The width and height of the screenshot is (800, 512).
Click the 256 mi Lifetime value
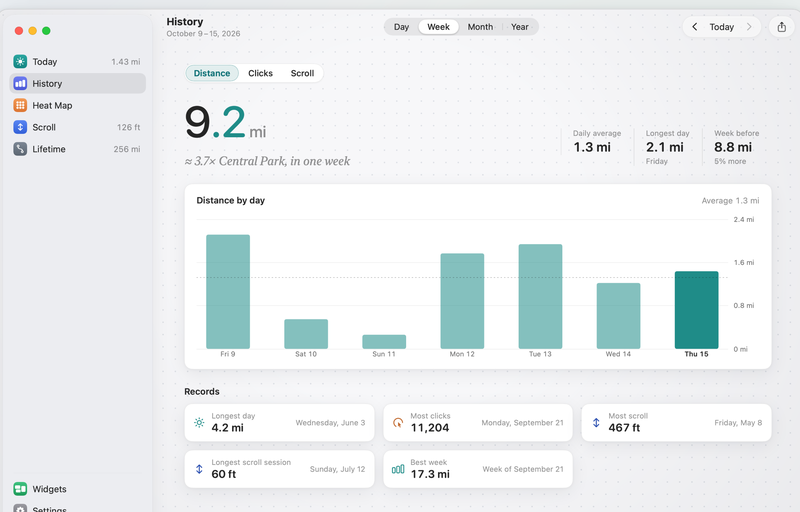(127, 149)
